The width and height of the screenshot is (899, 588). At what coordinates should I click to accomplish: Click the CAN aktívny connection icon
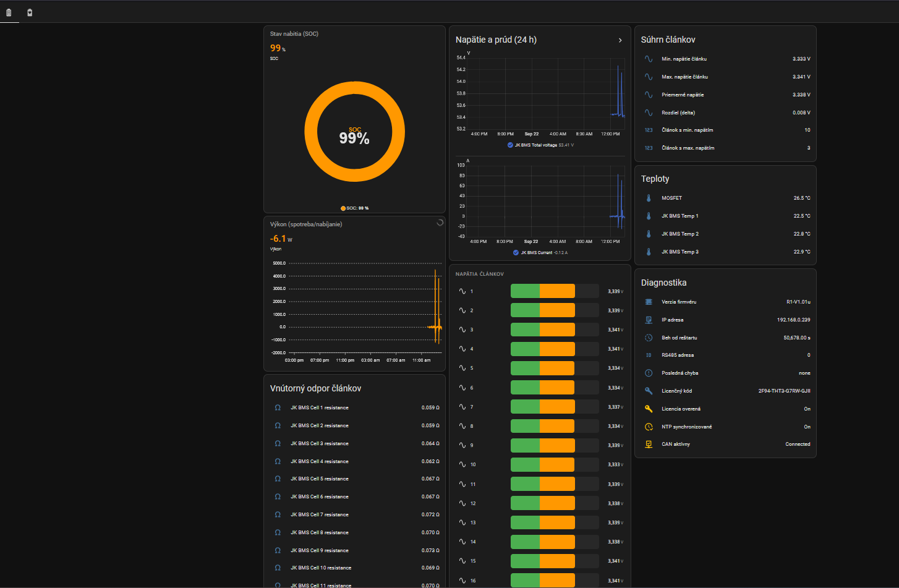pos(649,444)
